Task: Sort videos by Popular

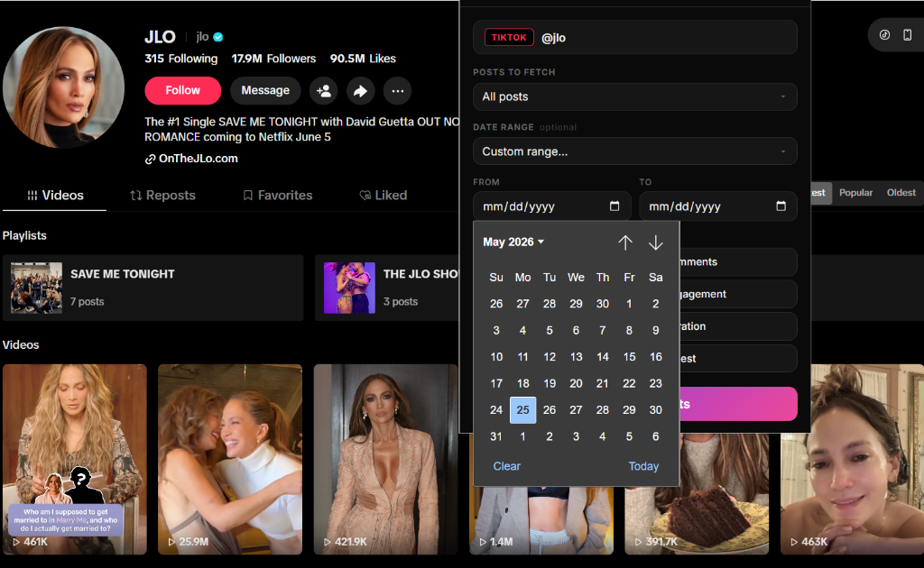Action: point(855,192)
